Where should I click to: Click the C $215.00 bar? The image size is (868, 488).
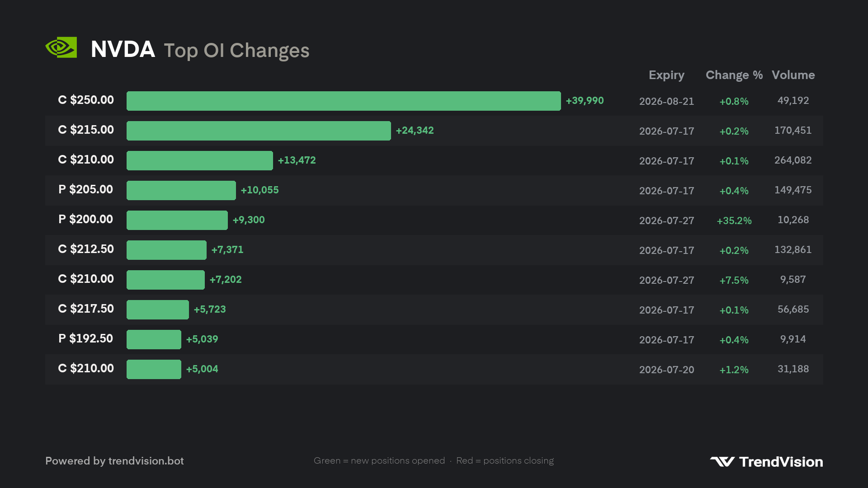pyautogui.click(x=259, y=131)
